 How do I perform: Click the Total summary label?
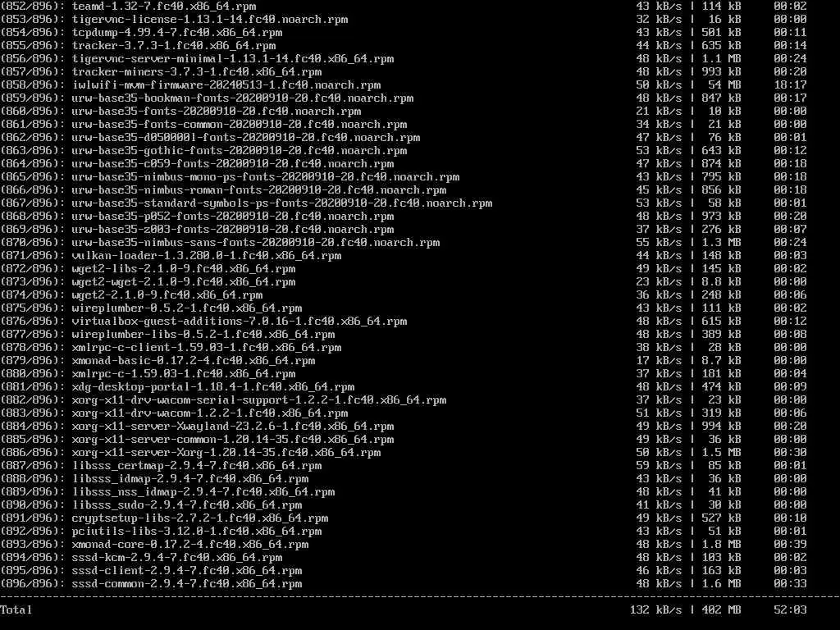click(16, 610)
